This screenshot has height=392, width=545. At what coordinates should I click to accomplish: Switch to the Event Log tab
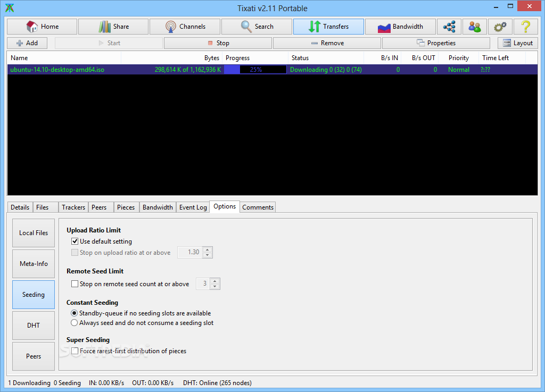coord(193,207)
